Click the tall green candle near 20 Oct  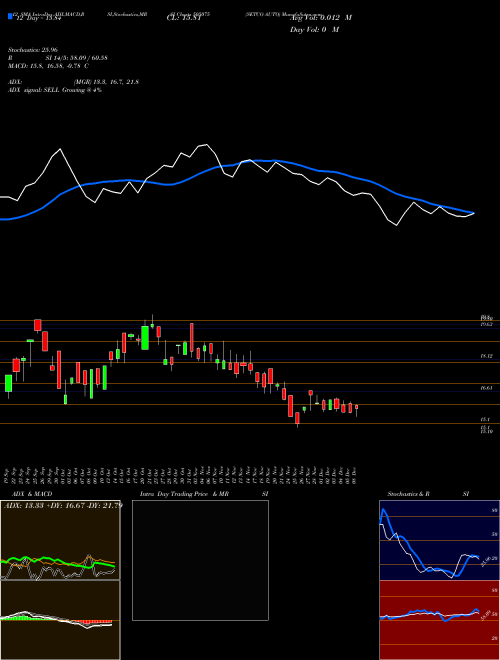click(x=145, y=338)
